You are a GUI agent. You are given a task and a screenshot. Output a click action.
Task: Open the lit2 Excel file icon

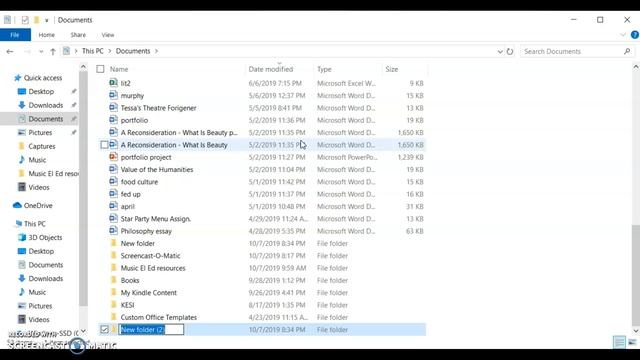tap(113, 83)
